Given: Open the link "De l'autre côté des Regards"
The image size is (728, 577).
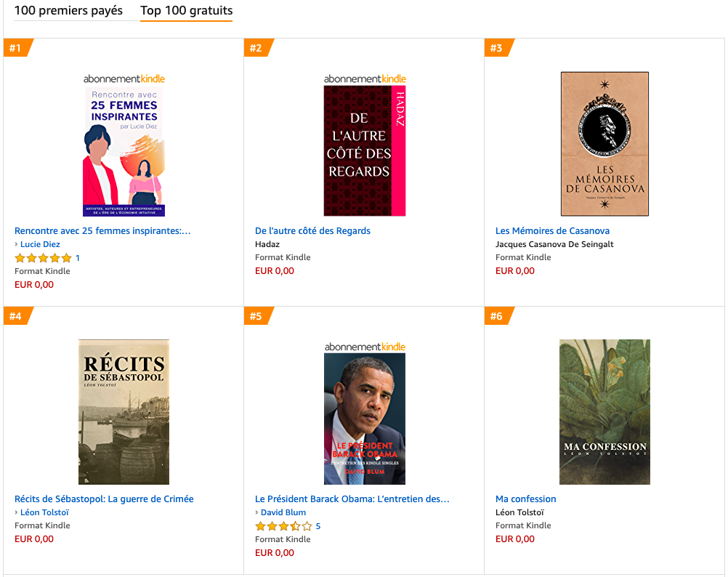Looking at the screenshot, I should [x=312, y=230].
